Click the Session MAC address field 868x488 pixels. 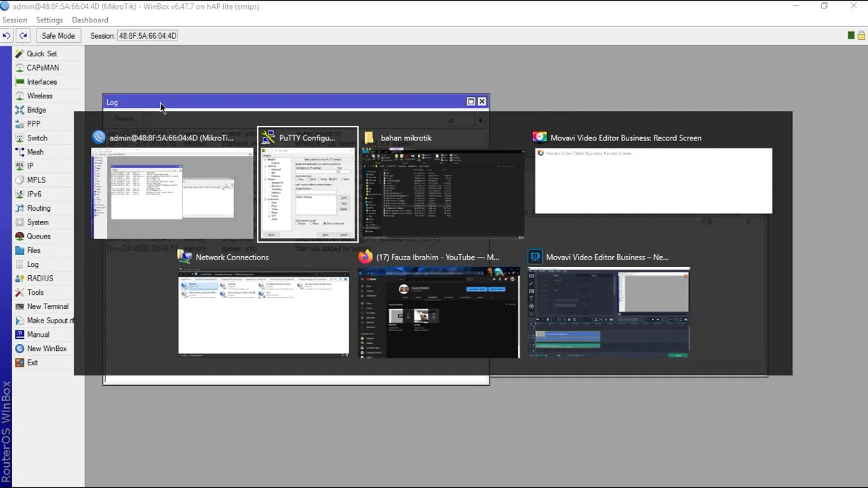pos(147,36)
